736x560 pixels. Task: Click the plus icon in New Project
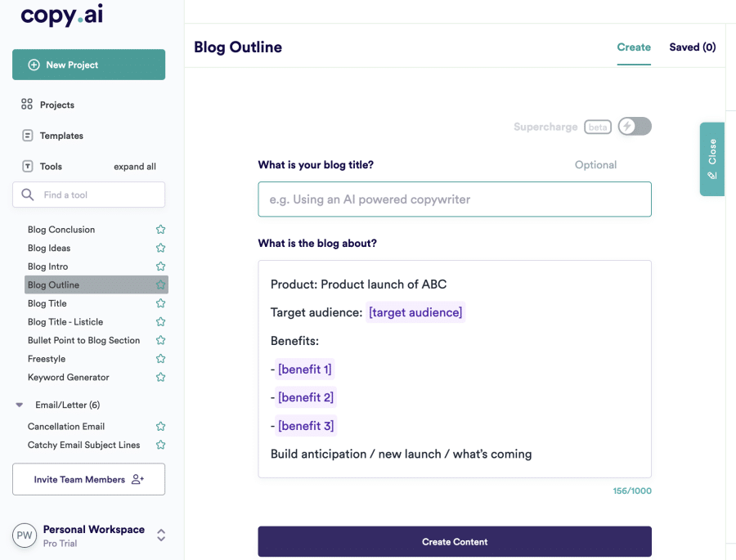[34, 65]
